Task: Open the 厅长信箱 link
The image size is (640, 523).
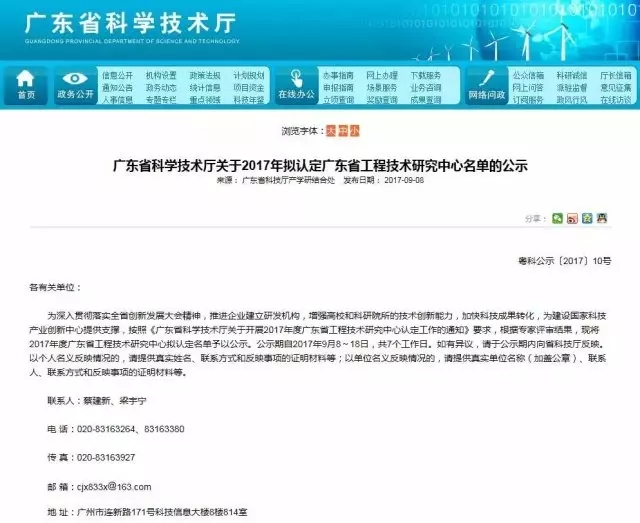Action: 615,75
